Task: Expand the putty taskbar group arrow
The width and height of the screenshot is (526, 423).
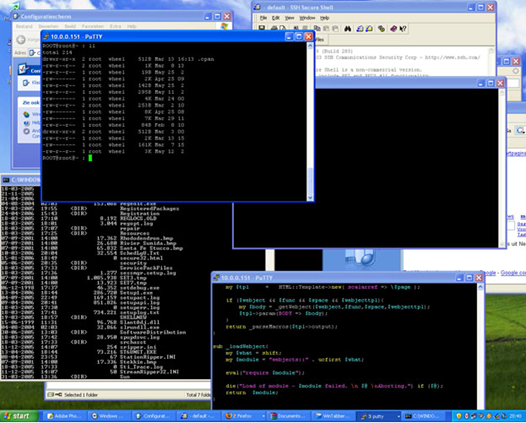Action: pyautogui.click(x=399, y=416)
